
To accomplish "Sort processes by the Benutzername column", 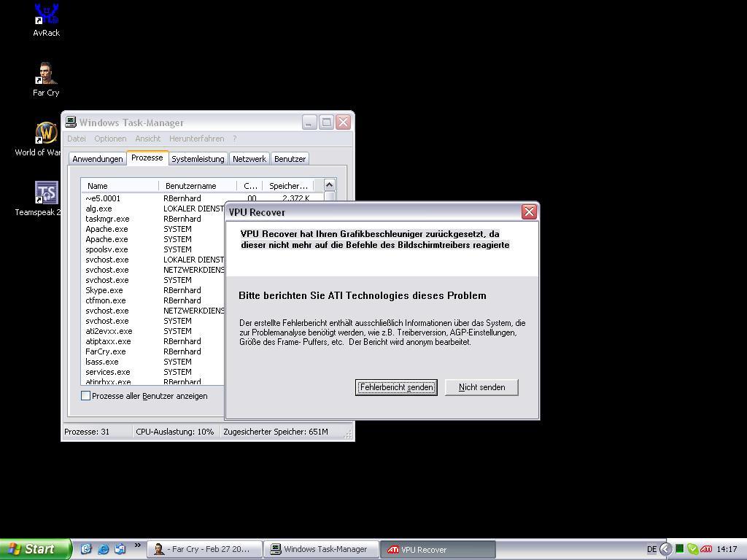I will [197, 186].
